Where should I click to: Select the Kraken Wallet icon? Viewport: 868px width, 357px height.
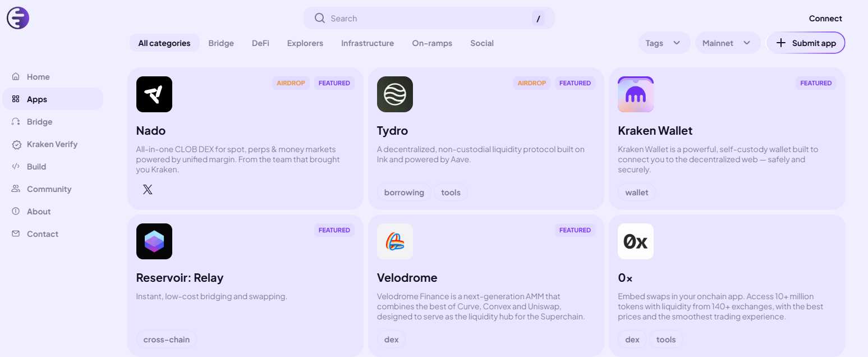635,94
